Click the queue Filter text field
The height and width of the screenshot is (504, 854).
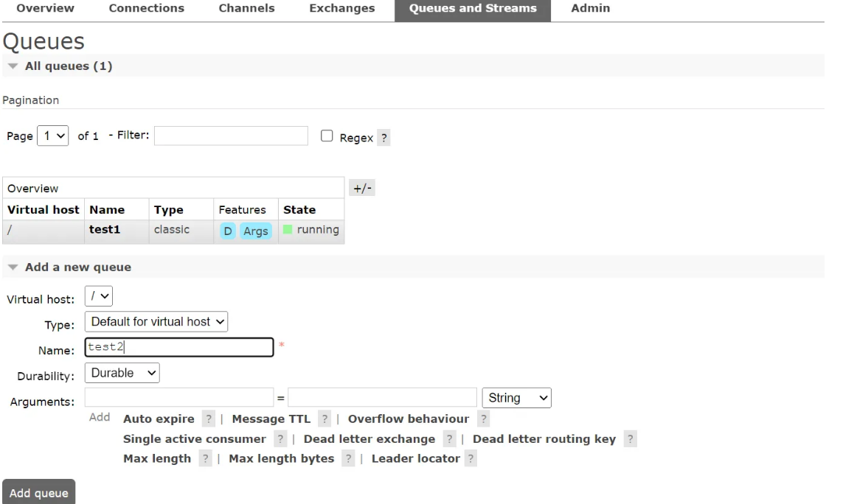pyautogui.click(x=231, y=136)
